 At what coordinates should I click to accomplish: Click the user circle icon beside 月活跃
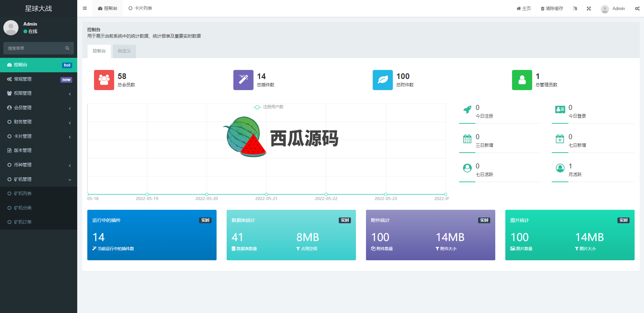point(560,168)
